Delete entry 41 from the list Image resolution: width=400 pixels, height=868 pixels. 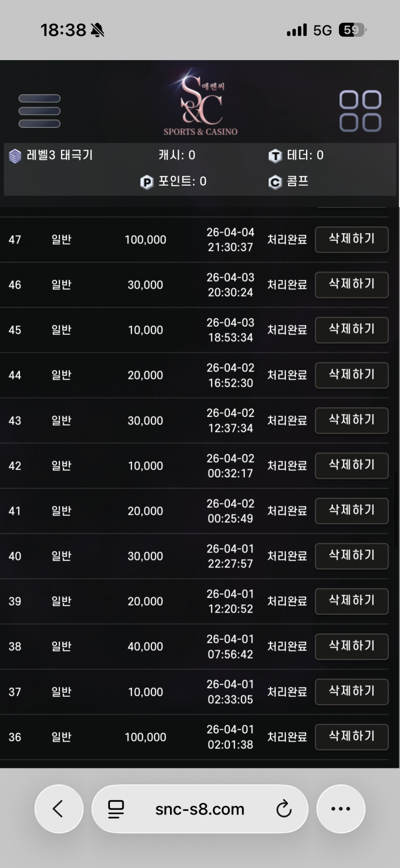point(351,511)
